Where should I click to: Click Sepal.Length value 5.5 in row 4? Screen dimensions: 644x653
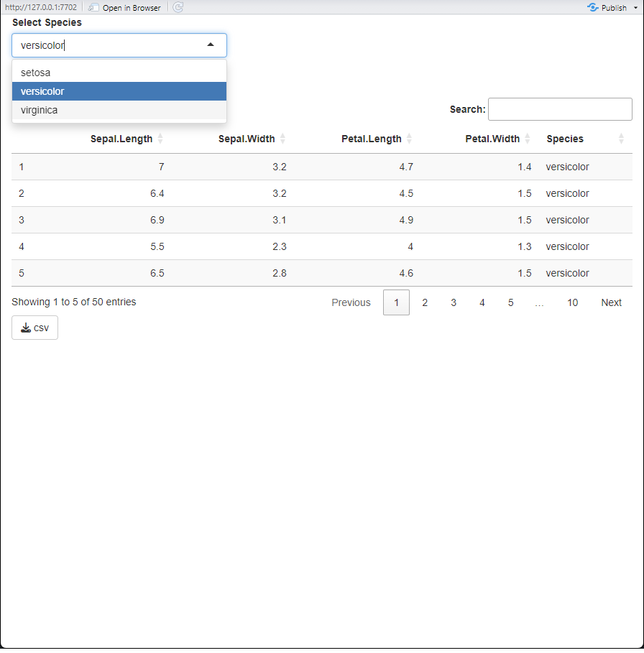[157, 246]
